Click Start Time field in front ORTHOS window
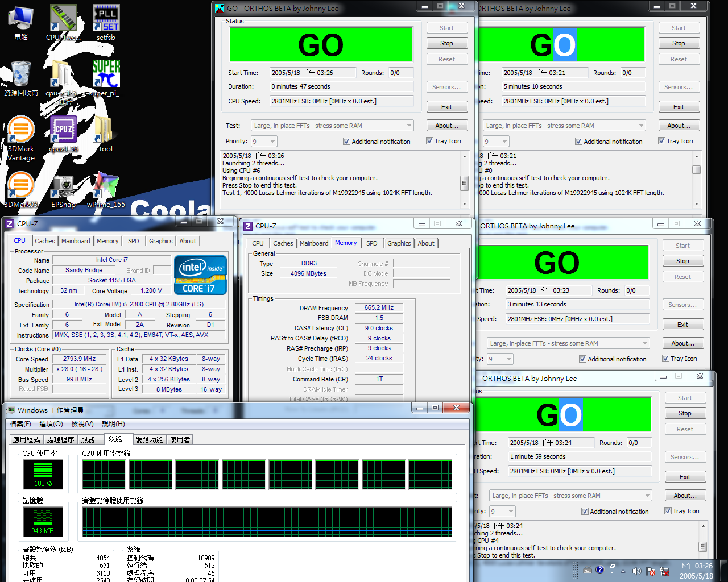Screen dimensions: 728x582 (313, 73)
